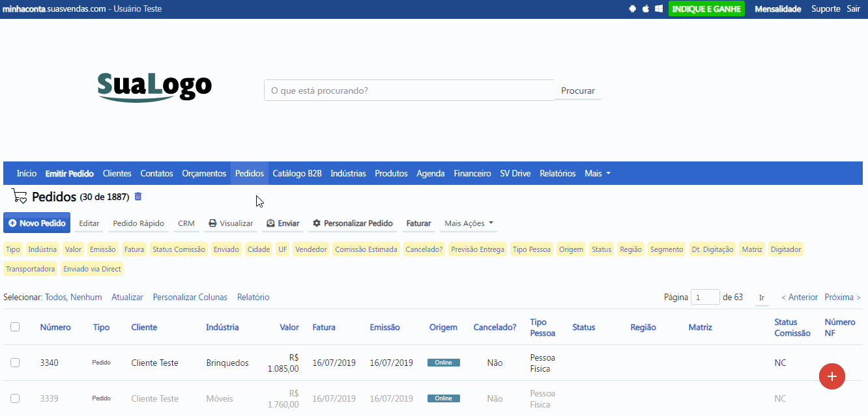Open Personalizar Colunas link
The height and width of the screenshot is (416, 868).
click(x=190, y=297)
